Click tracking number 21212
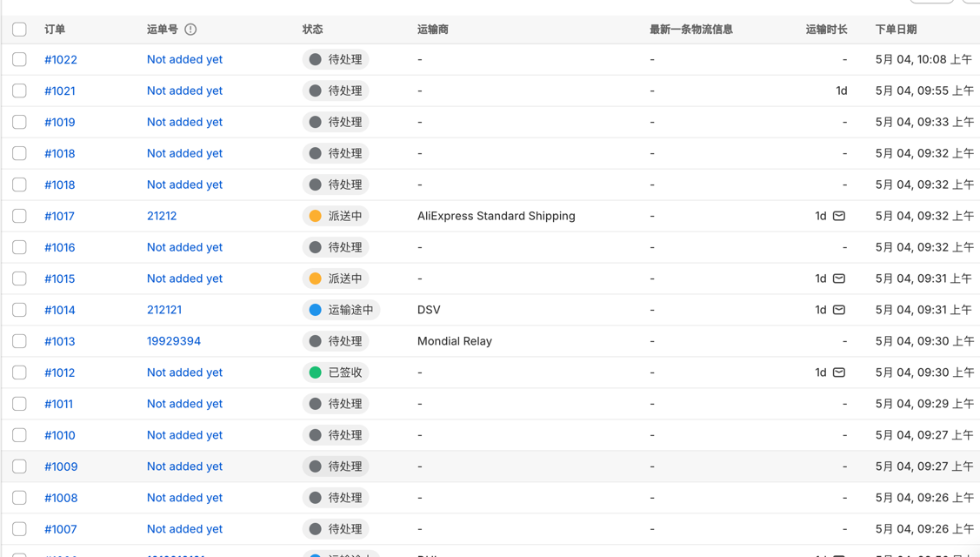The image size is (980, 557). [x=162, y=216]
